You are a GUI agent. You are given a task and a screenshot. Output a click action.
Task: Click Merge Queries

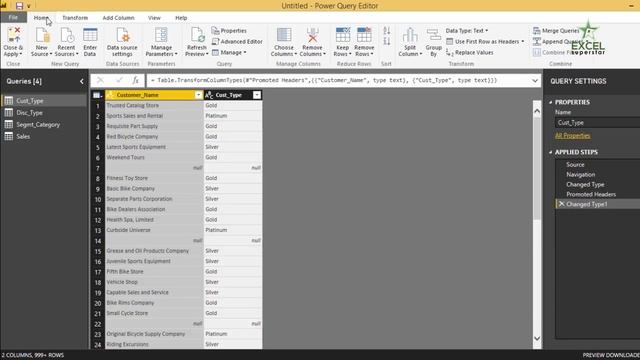click(x=556, y=31)
